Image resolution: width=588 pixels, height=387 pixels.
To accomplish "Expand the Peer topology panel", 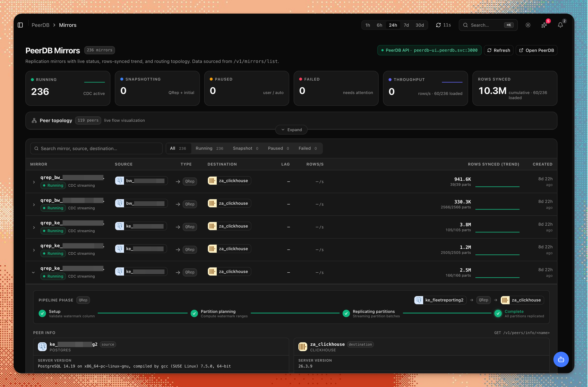I will (291, 130).
